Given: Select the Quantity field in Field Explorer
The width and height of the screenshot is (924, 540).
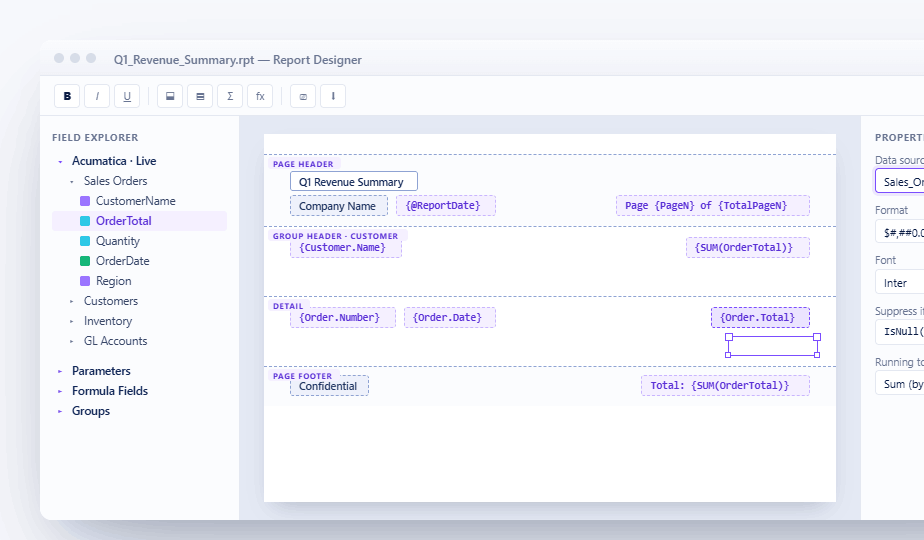Looking at the screenshot, I should coord(118,241).
